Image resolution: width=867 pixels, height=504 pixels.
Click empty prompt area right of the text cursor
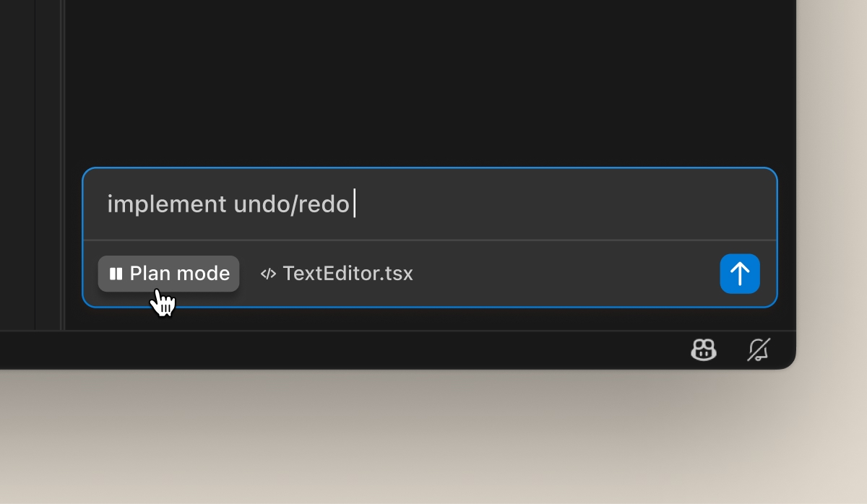[564, 205]
